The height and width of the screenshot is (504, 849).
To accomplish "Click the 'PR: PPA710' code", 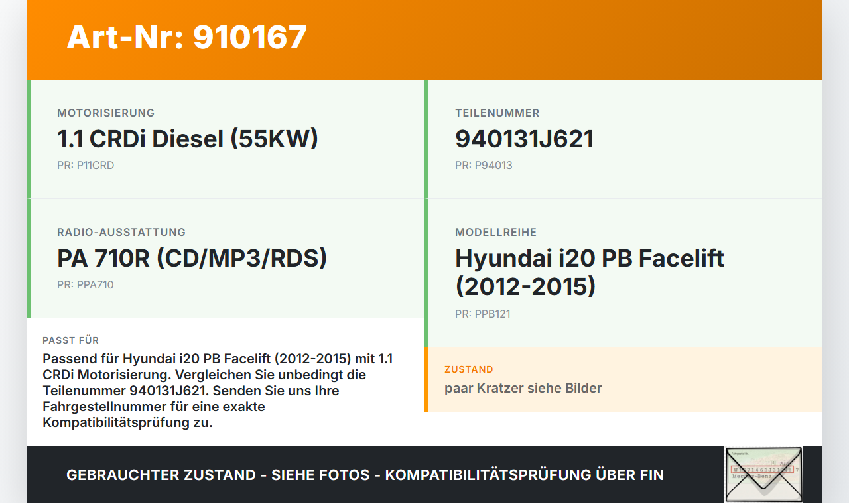I will click(86, 284).
